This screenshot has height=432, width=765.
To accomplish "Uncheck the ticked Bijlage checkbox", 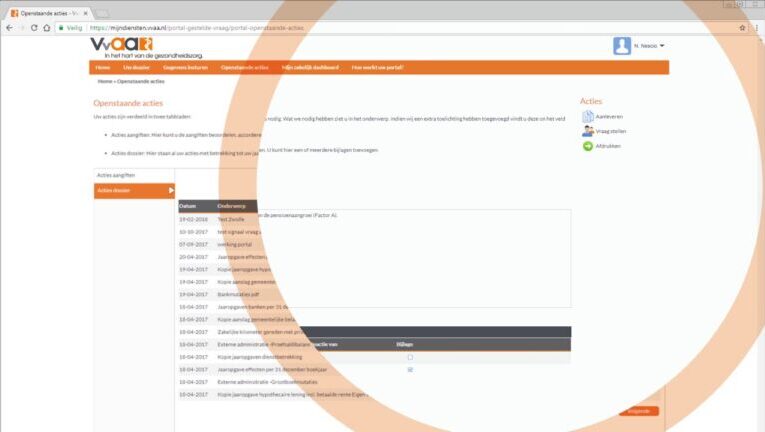I will click(410, 370).
